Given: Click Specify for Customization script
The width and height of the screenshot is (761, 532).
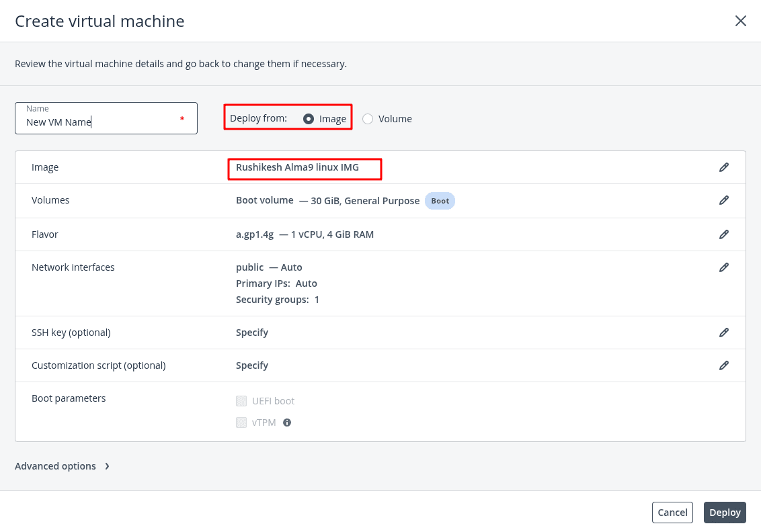Looking at the screenshot, I should pos(252,365).
